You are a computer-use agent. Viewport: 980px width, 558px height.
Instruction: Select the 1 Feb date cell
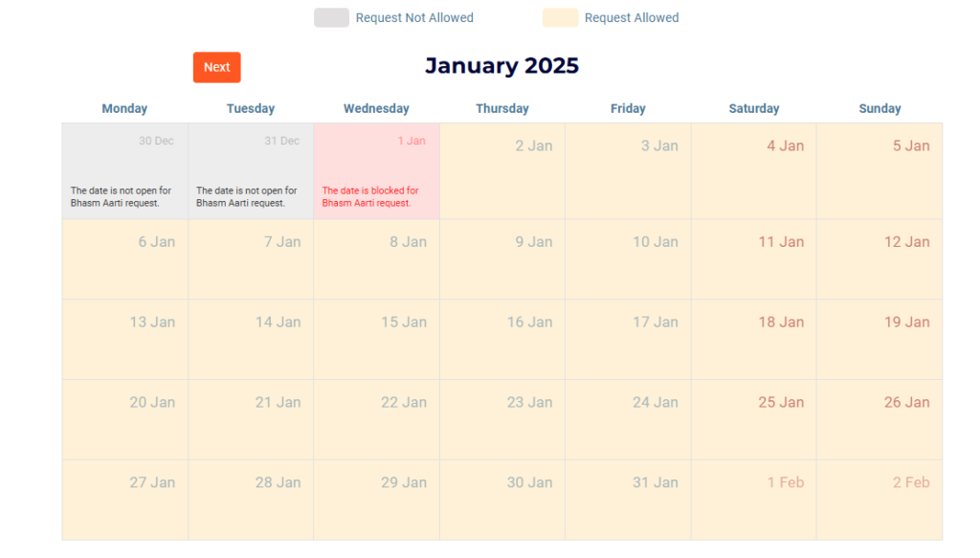(x=754, y=500)
